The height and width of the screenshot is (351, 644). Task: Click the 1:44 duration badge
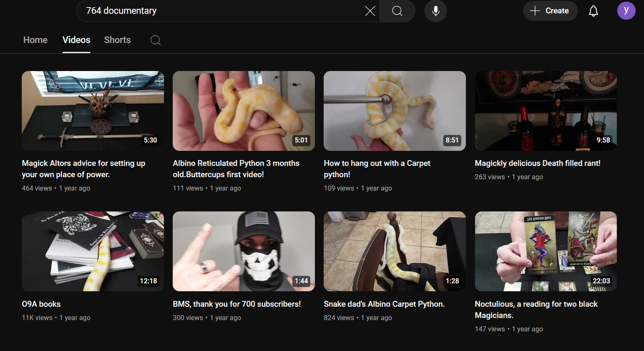pos(302,281)
